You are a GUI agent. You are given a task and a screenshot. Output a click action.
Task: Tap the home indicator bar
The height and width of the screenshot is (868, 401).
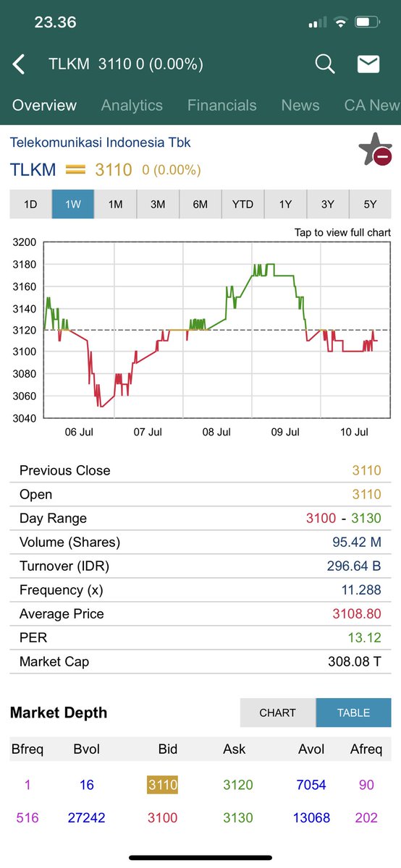point(200,858)
